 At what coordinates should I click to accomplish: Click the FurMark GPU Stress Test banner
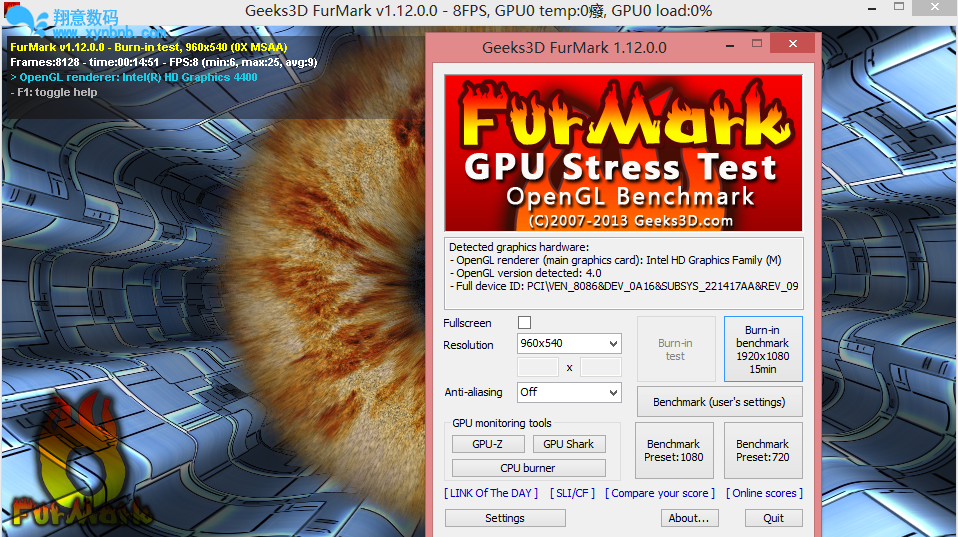[623, 153]
